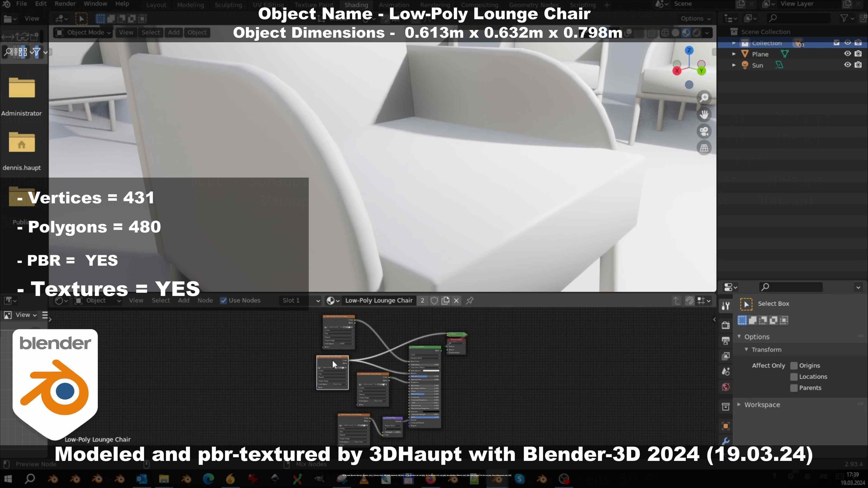
Task: Open the File menu
Action: coord(21,4)
